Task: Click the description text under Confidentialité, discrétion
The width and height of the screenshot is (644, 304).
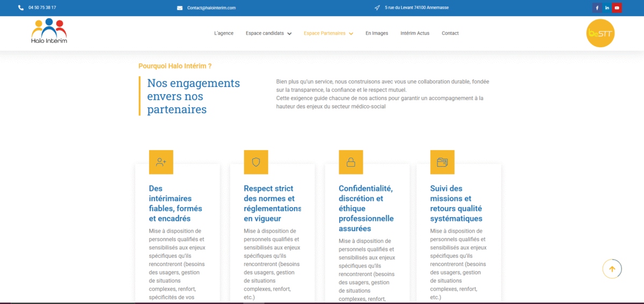Action: [x=367, y=270]
